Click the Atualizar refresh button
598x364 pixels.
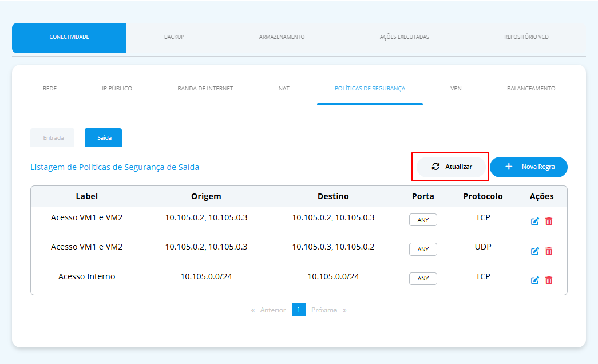point(452,167)
